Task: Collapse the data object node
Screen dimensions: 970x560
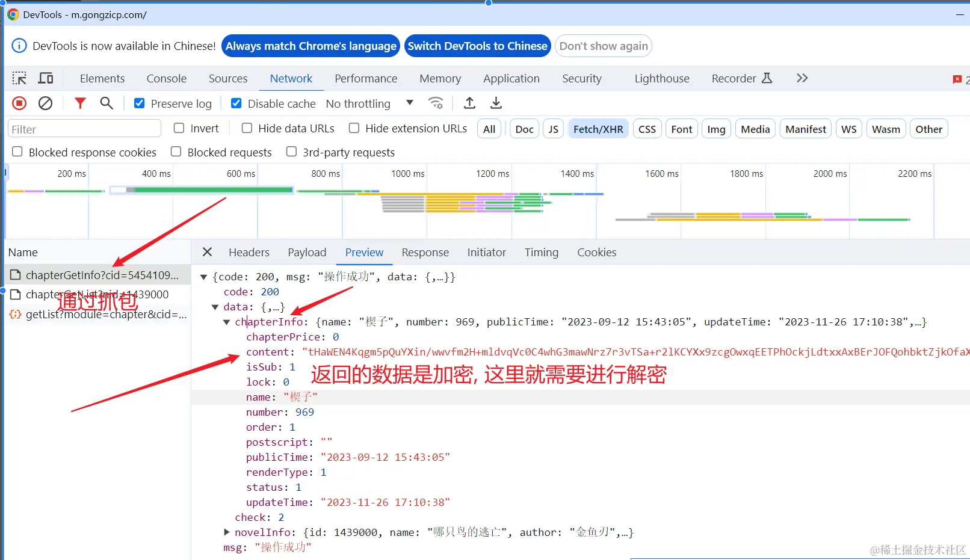Action: [x=215, y=307]
